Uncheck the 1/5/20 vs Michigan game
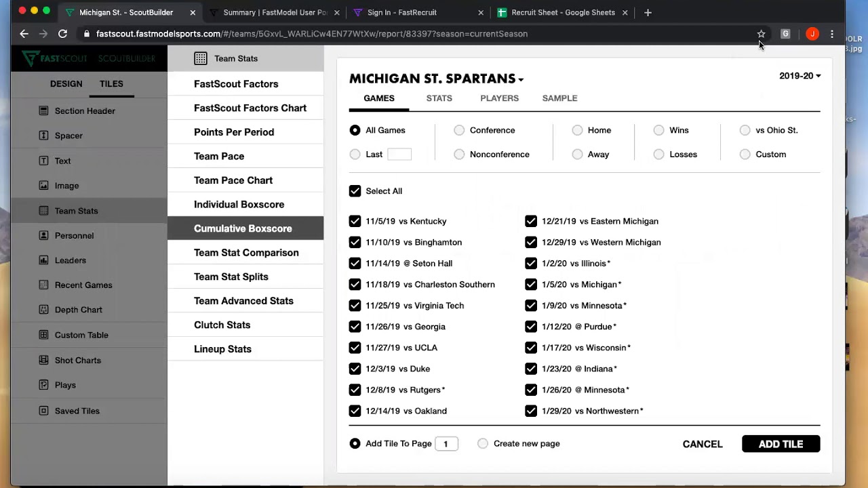Viewport: 868px width, 488px height. (x=531, y=285)
